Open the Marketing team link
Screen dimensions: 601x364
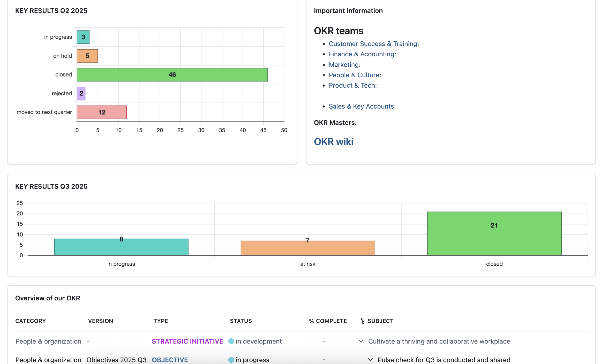[x=343, y=65]
